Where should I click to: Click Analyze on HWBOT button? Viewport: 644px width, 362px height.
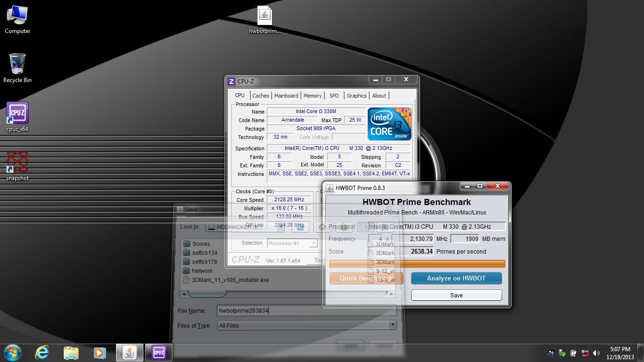[456, 278]
